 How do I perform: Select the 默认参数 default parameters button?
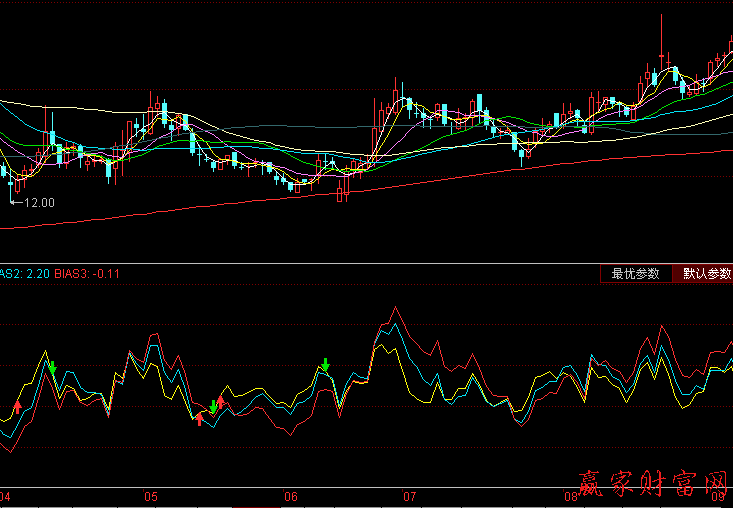point(706,273)
